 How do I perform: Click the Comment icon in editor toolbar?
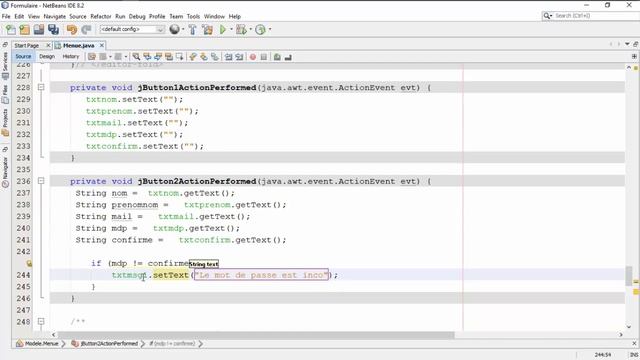(277, 57)
